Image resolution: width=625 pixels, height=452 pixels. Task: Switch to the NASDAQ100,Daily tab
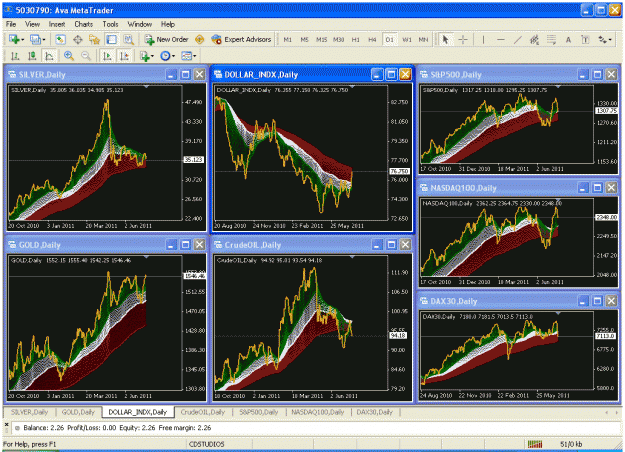click(x=318, y=412)
